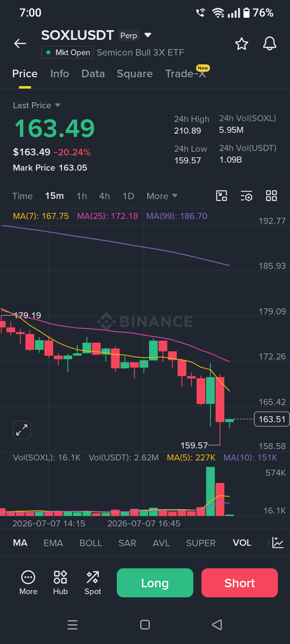
Task: Tap the -20.24% price change text
Action: click(x=72, y=152)
